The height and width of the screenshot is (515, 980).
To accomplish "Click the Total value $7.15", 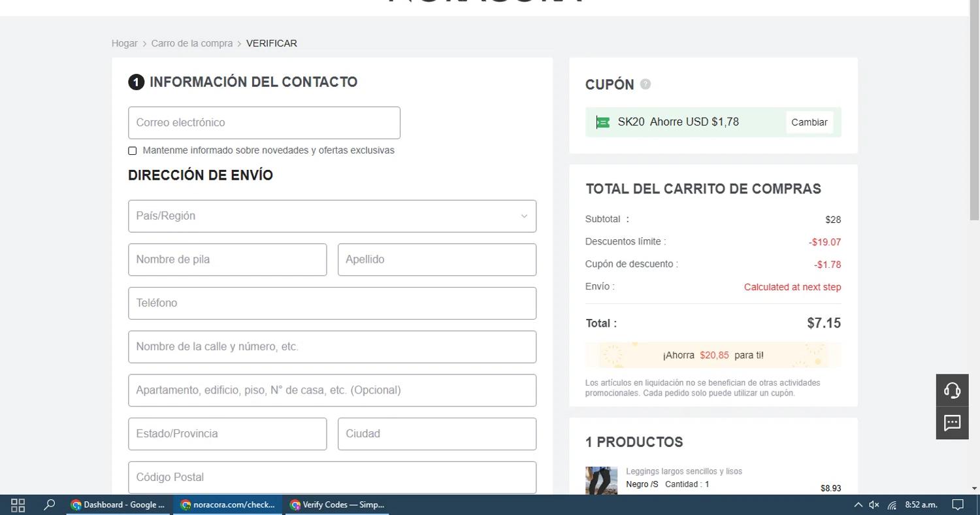I will (824, 323).
